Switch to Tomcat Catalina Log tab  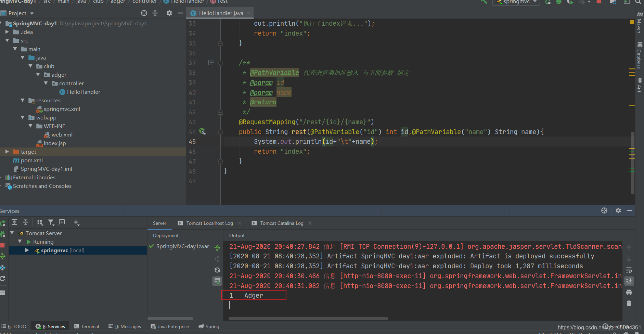pos(282,223)
